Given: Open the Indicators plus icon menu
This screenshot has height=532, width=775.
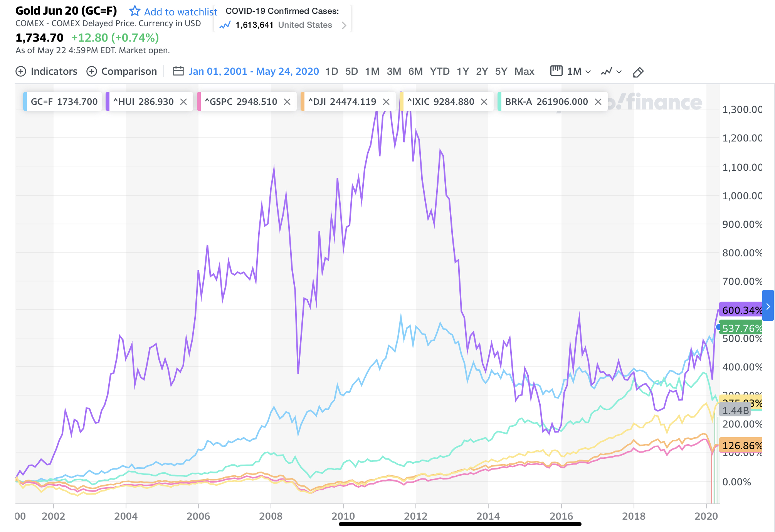Looking at the screenshot, I should tap(21, 72).
